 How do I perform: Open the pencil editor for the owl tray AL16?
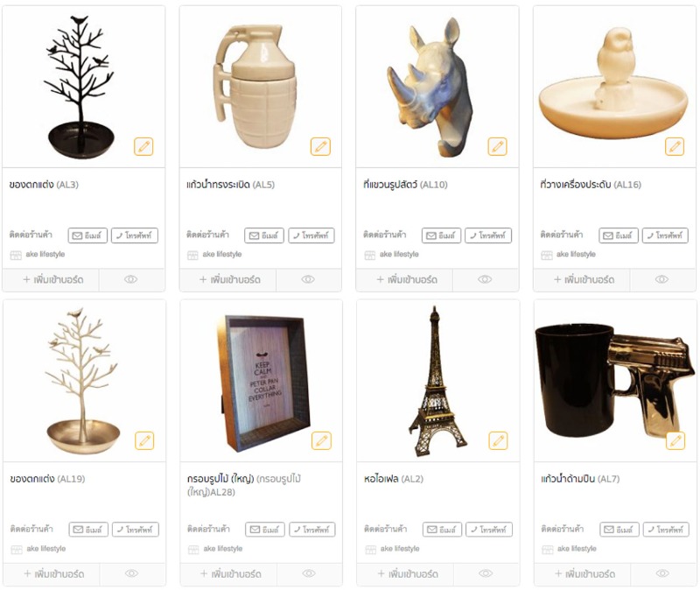pyautogui.click(x=675, y=146)
